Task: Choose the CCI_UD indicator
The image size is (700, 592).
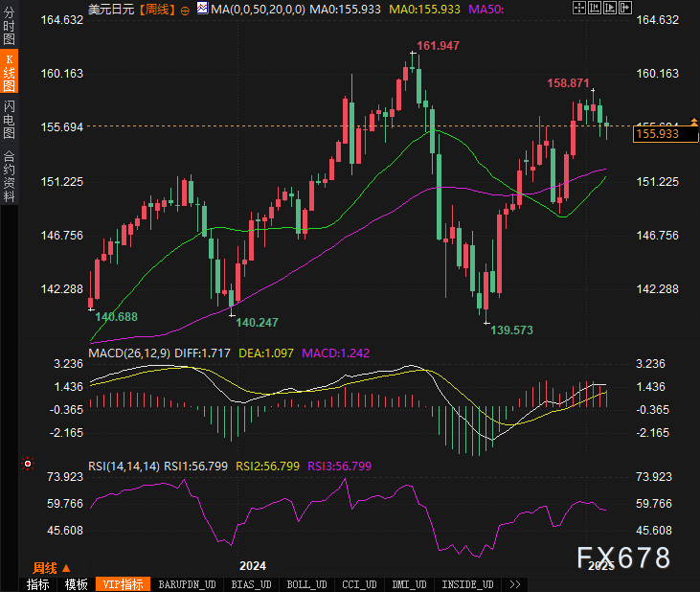Action: [359, 584]
